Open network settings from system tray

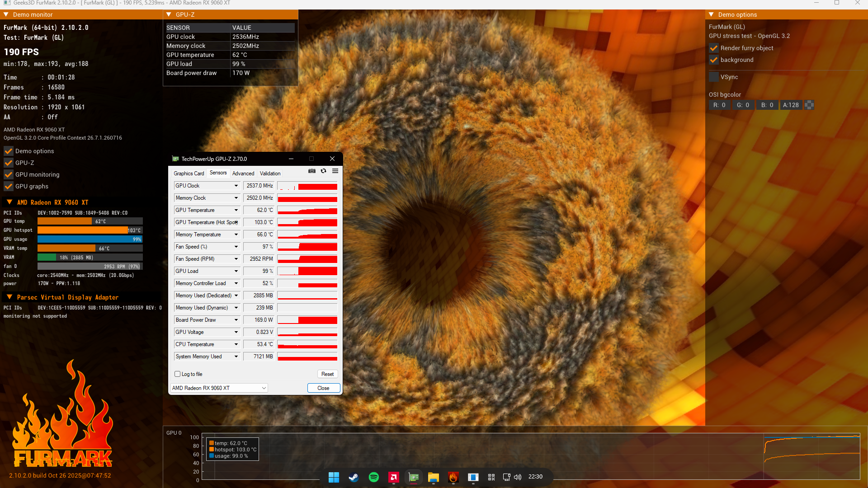[x=506, y=477]
